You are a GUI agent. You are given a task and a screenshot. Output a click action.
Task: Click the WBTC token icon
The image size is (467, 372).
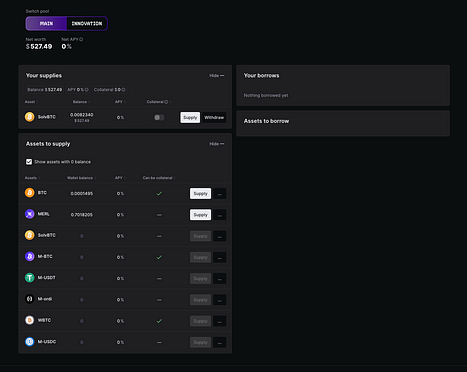30,320
